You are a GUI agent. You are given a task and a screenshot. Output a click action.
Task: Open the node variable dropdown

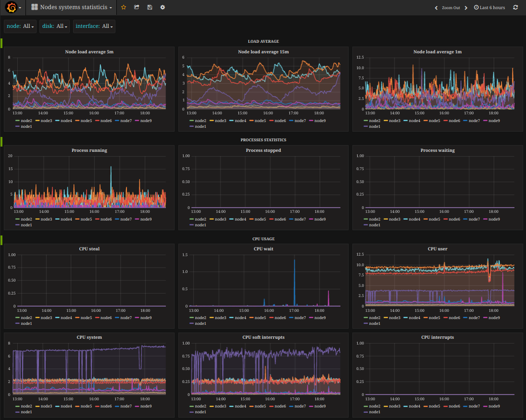(x=28, y=26)
